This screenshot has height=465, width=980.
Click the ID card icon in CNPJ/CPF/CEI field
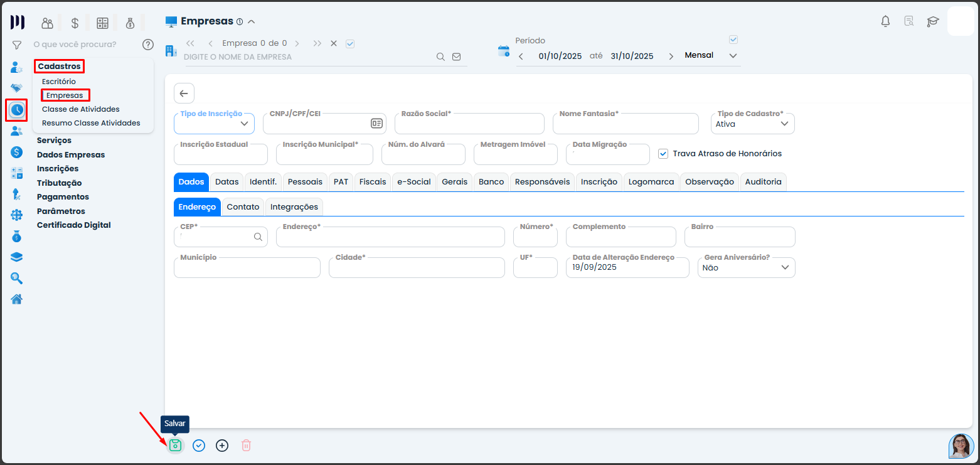coord(376,124)
